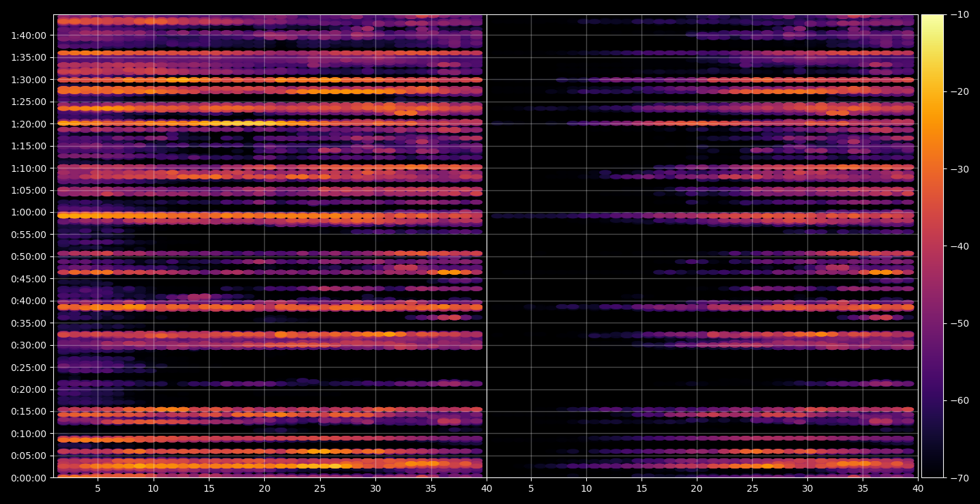The width and height of the screenshot is (980, 504).
Task: Click the inferno colorbar gradient strip
Action: pyautogui.click(x=932, y=246)
